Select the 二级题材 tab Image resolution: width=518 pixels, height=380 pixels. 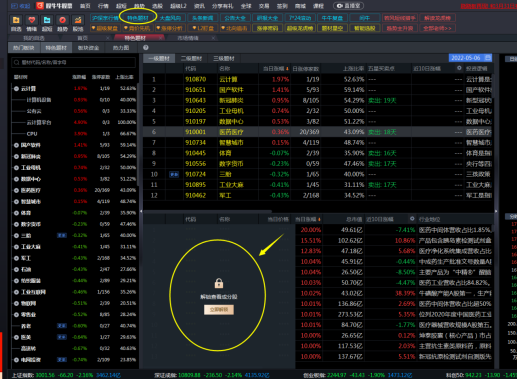[191, 58]
